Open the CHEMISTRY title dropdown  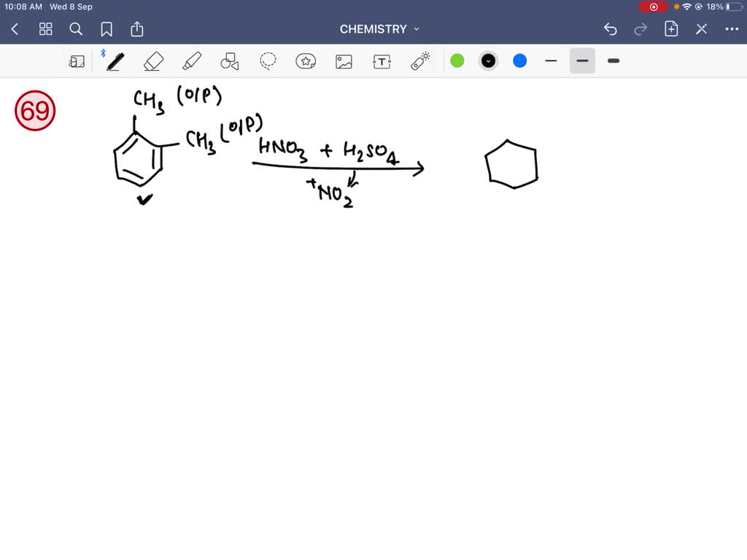point(415,29)
